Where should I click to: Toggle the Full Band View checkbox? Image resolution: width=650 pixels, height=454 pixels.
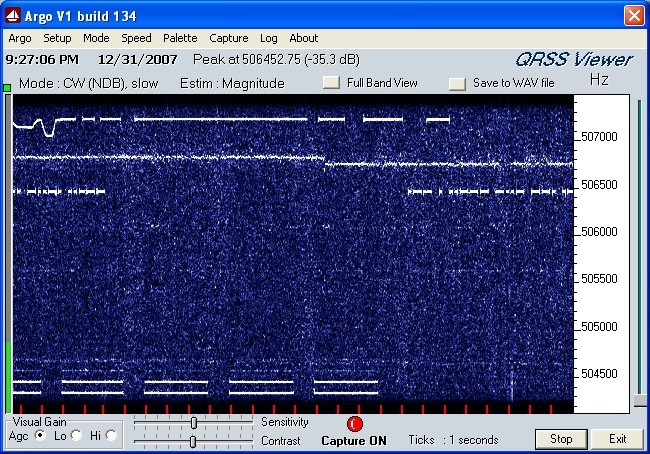coord(331,82)
